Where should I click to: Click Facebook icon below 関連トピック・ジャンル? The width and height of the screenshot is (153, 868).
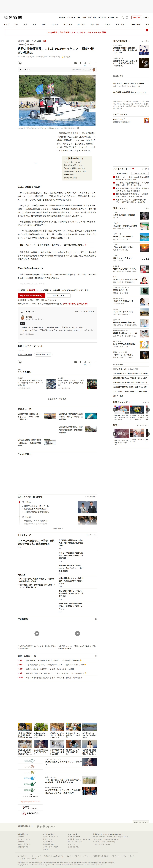tap(80, 362)
